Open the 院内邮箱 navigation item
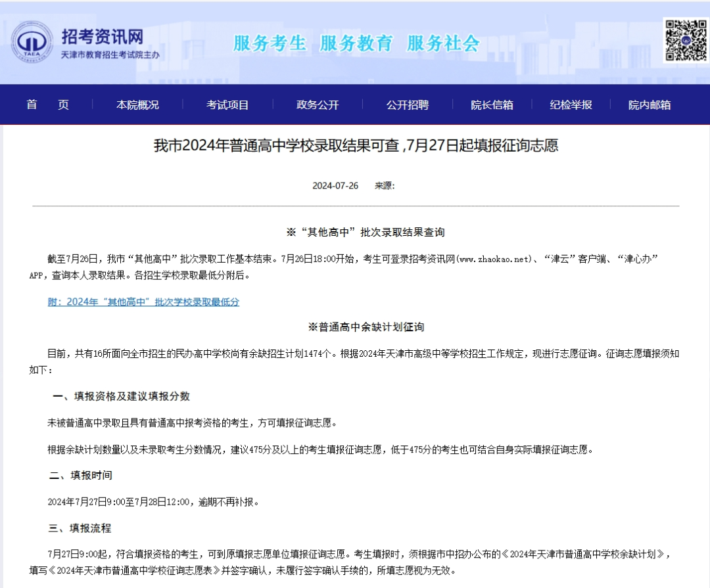 pyautogui.click(x=648, y=104)
